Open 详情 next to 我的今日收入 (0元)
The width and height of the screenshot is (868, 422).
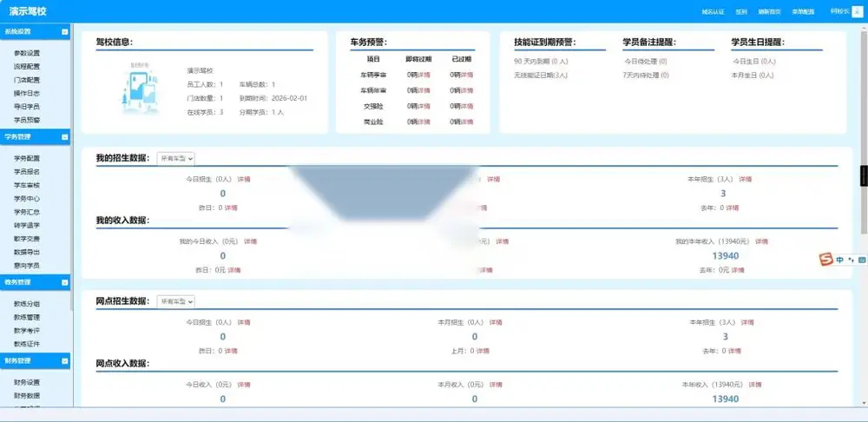coord(251,241)
